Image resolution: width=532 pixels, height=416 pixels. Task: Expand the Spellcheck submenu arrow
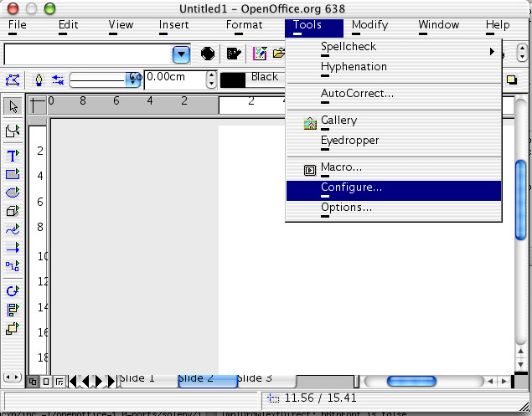(x=492, y=52)
